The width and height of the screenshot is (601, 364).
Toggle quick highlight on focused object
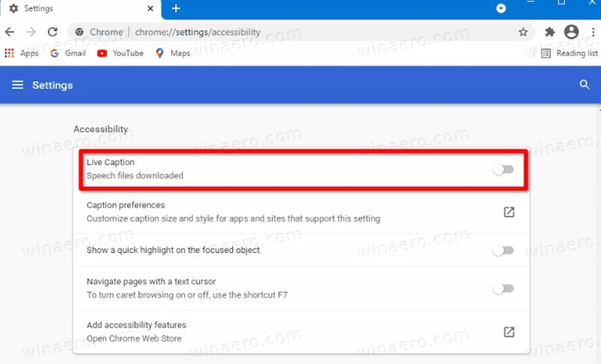click(x=503, y=251)
